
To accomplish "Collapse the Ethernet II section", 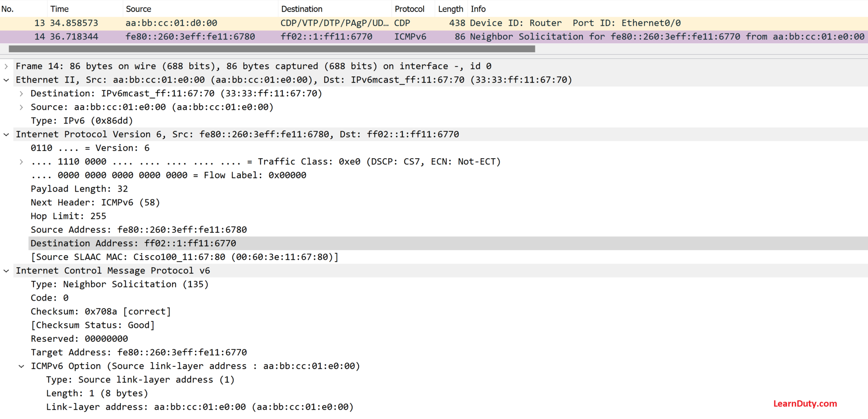I will [6, 80].
